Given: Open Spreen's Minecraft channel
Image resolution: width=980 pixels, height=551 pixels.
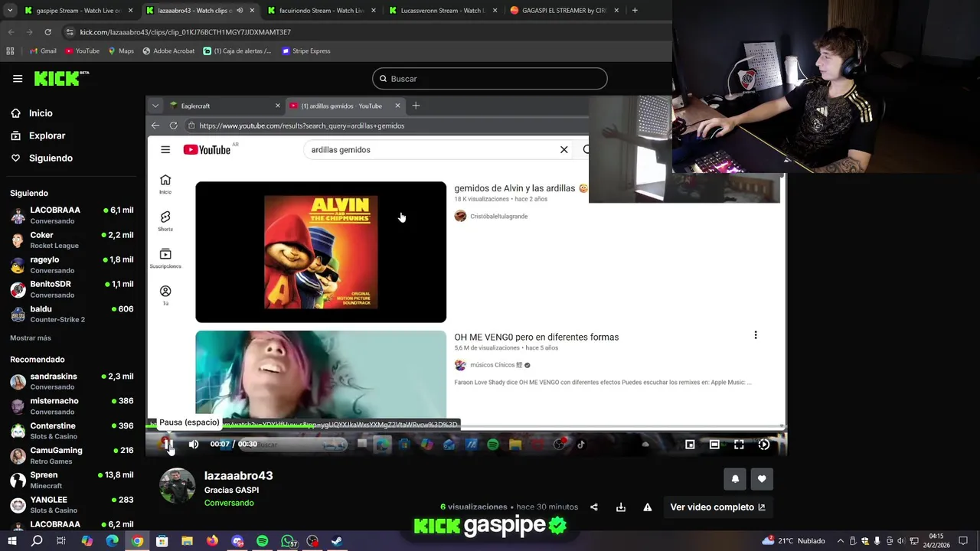Looking at the screenshot, I should pos(72,480).
